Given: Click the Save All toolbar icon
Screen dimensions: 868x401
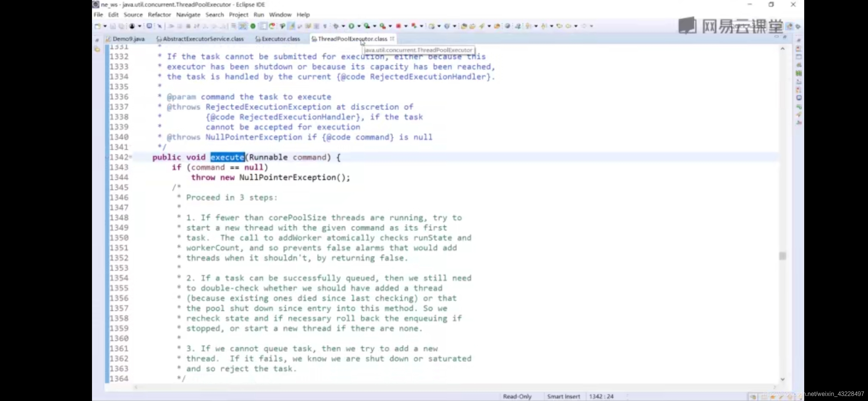Looking at the screenshot, I should coord(121,26).
